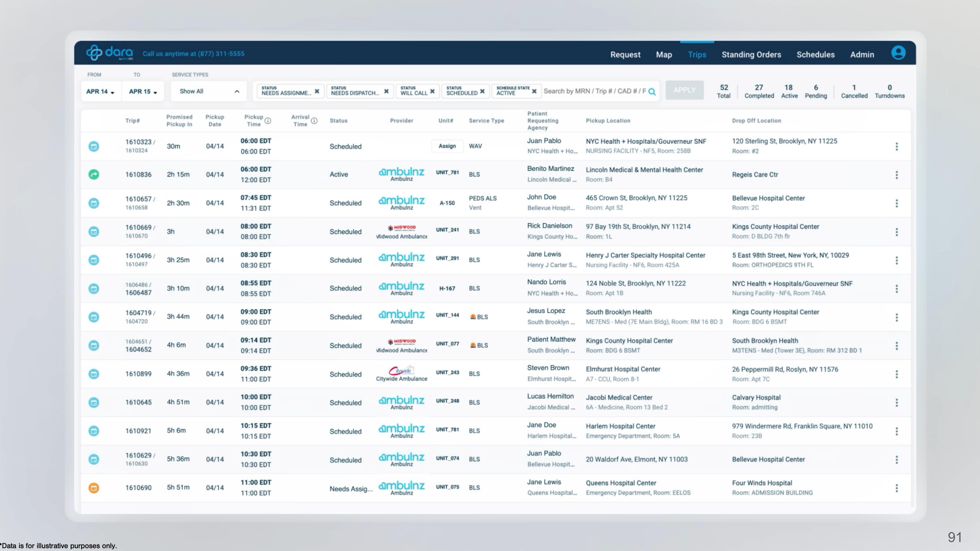Click the APPLY button

684,90
